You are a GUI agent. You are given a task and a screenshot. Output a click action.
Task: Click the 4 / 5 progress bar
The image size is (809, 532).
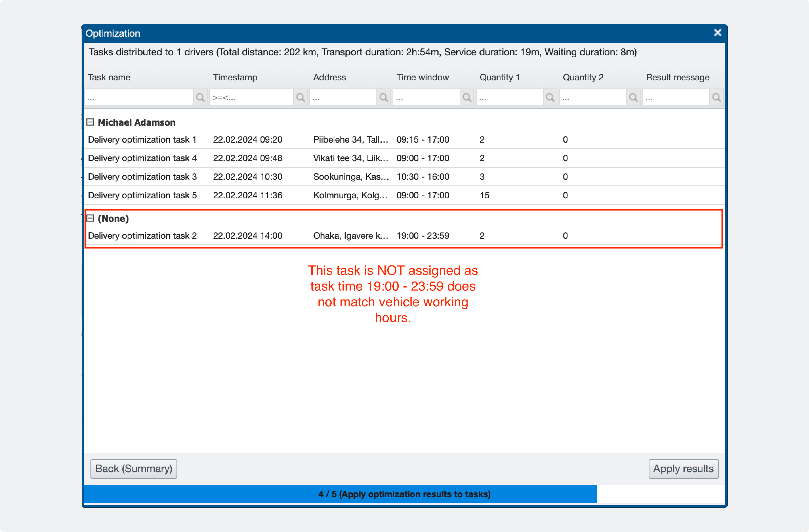tap(404, 494)
